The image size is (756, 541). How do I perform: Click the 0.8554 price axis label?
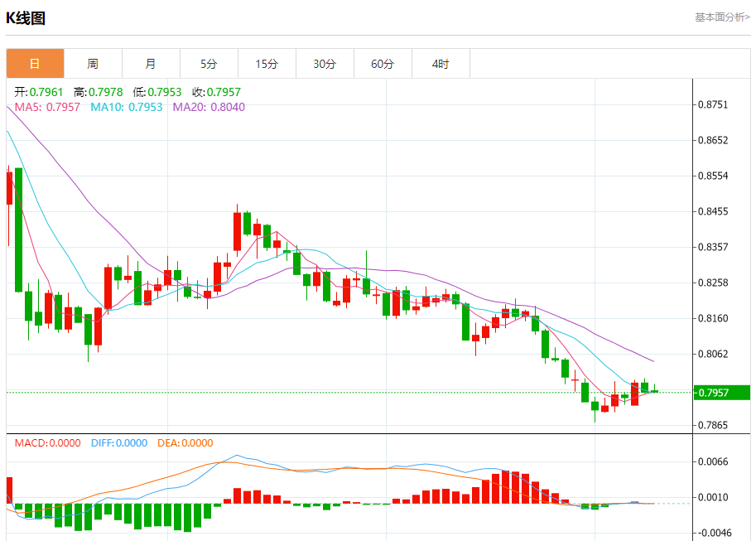tap(713, 176)
